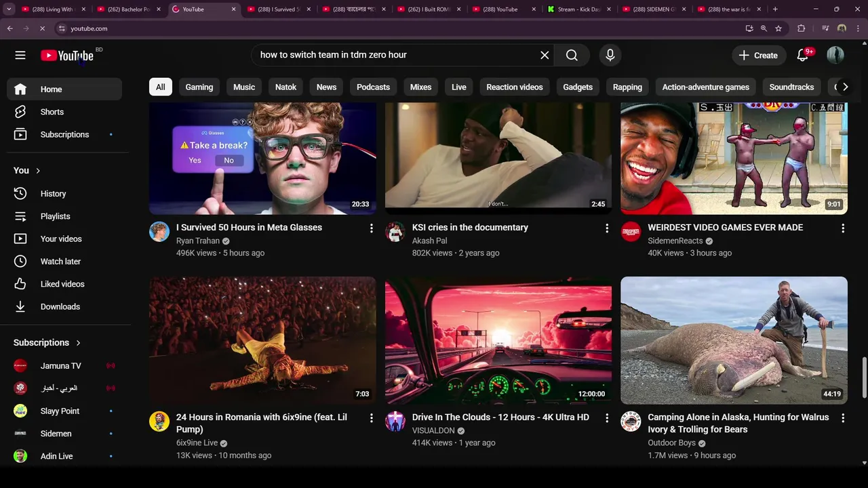Open 6ix9ine Live channel link
Image resolution: width=868 pixels, height=488 pixels.
197,443
